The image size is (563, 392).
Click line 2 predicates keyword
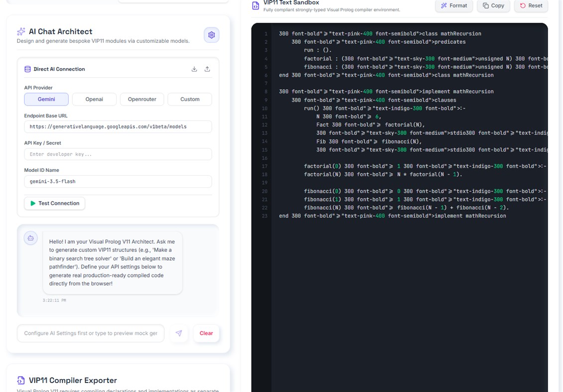click(450, 42)
